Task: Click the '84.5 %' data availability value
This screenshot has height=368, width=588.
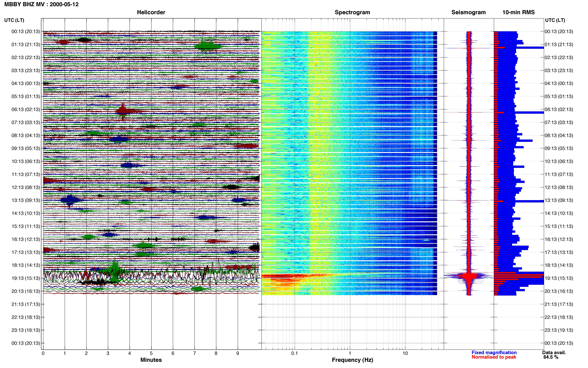Action: (551, 357)
